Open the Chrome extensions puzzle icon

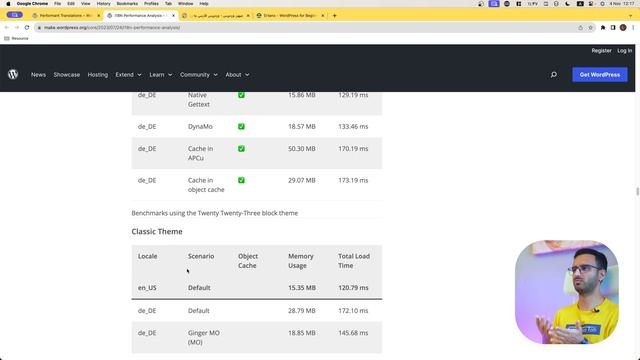click(603, 28)
